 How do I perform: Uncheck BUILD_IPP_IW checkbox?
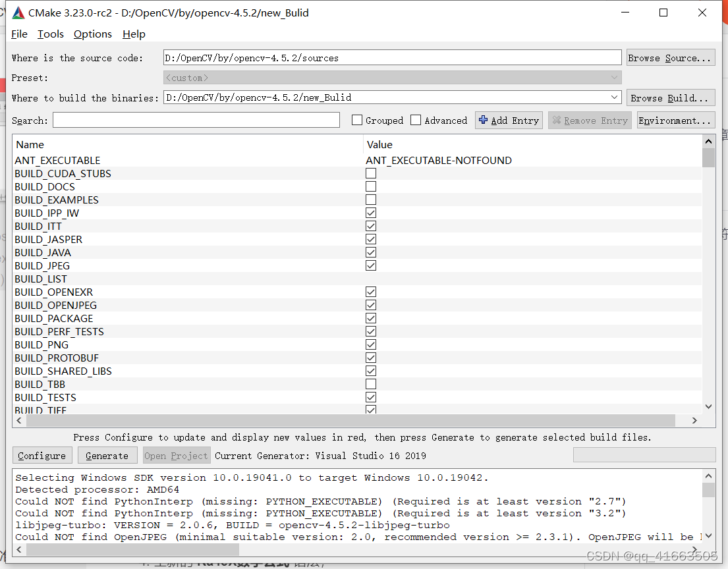pyautogui.click(x=370, y=213)
